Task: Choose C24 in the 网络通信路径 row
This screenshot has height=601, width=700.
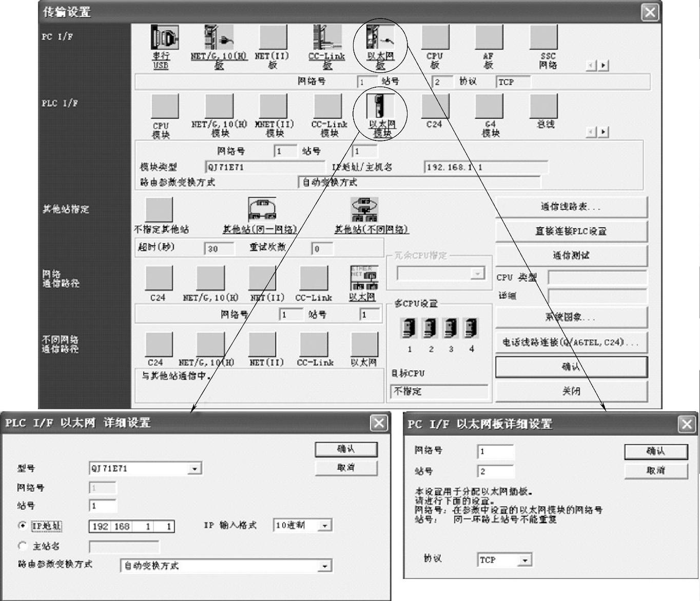Action: [159, 278]
